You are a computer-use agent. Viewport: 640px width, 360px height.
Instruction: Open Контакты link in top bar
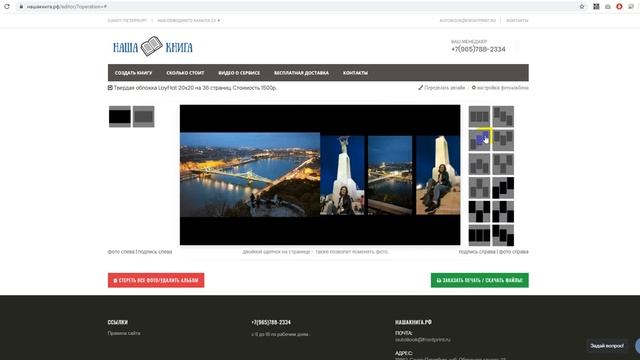point(517,20)
